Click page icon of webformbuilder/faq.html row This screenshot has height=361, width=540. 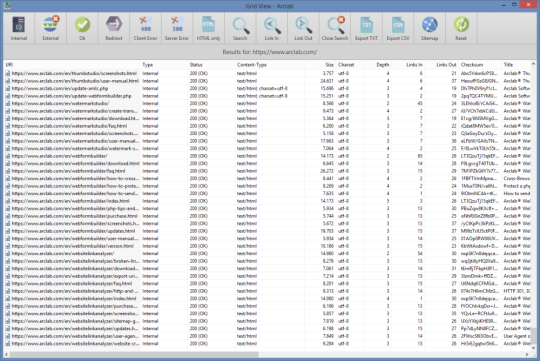point(8,171)
